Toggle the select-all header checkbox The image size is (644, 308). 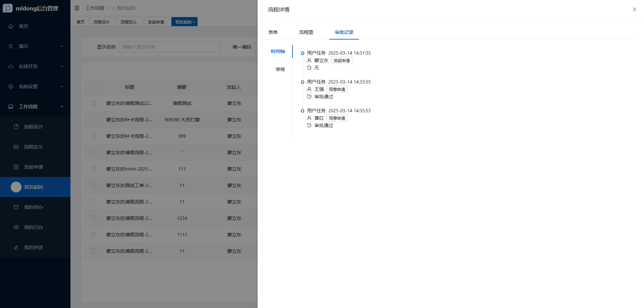tap(94, 87)
